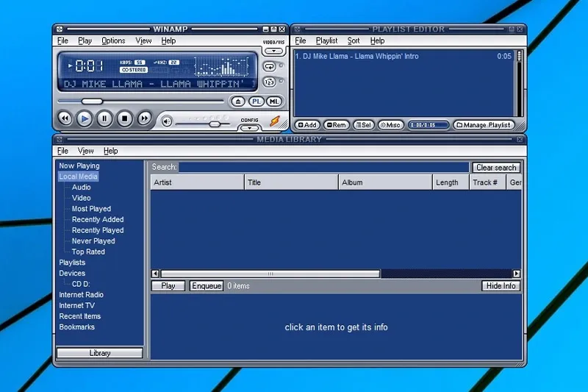Select DJ Mike Llama playlist entry
This screenshot has height=392, width=588.
(x=403, y=57)
